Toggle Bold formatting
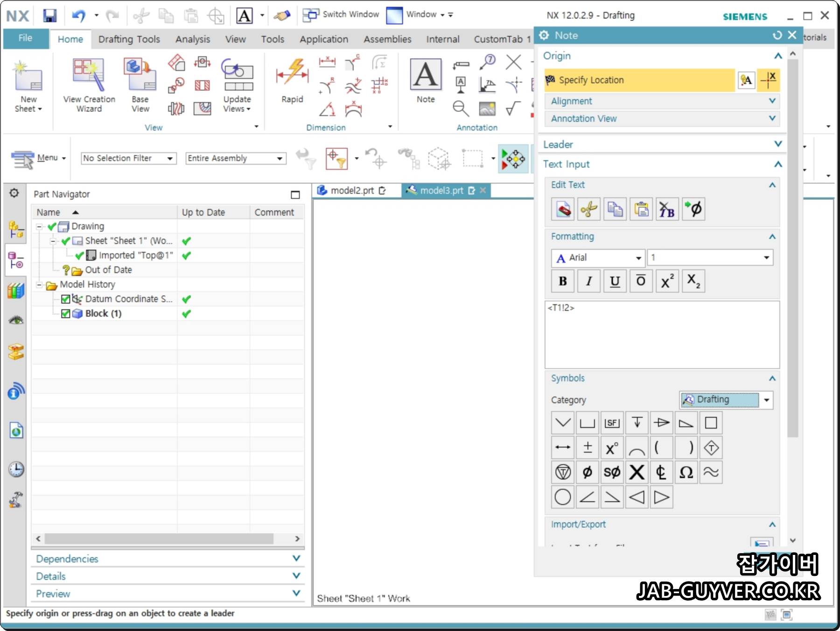This screenshot has width=840, height=631. point(562,281)
